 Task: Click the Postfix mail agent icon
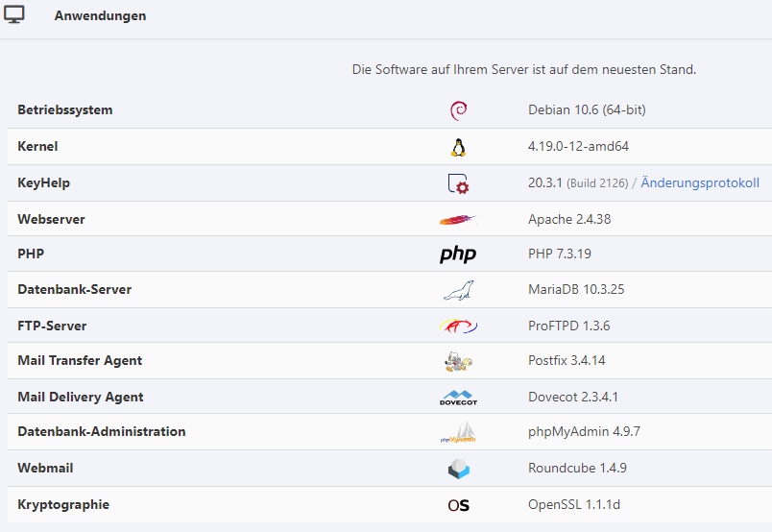[458, 361]
